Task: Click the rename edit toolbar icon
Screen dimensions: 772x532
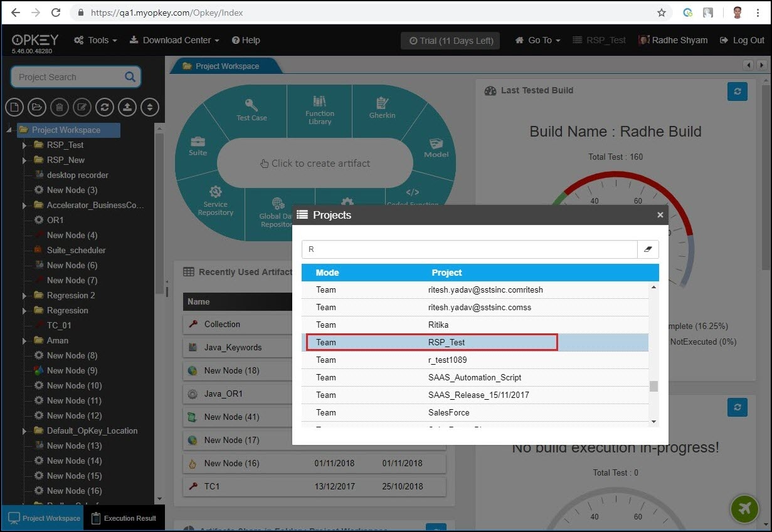Action: pyautogui.click(x=82, y=107)
